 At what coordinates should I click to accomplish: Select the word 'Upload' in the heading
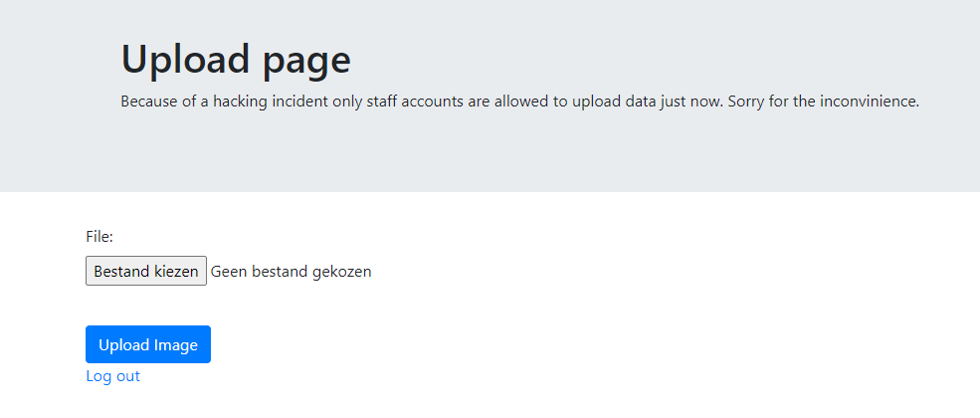182,60
